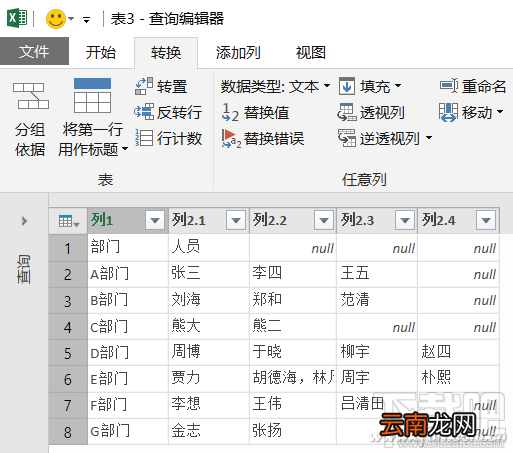This screenshot has width=513, height=453.
Task: Click the 反转行 button label
Action: pos(179,112)
